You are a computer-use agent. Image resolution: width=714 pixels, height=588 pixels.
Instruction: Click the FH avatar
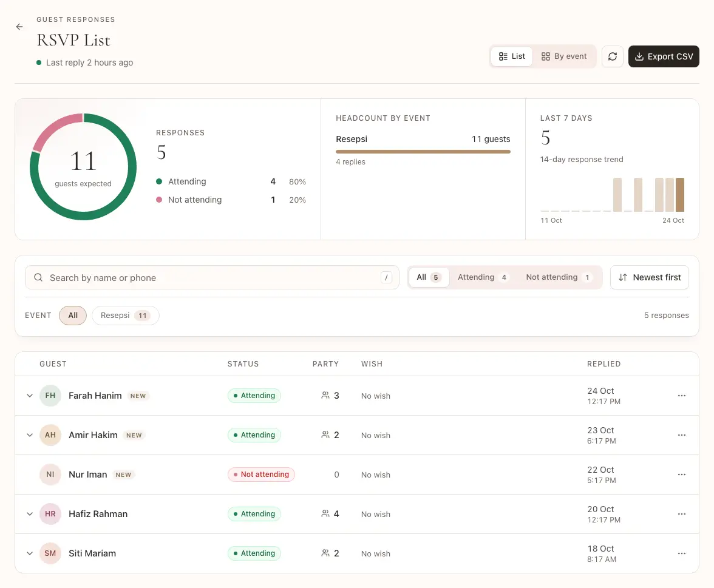(50, 396)
